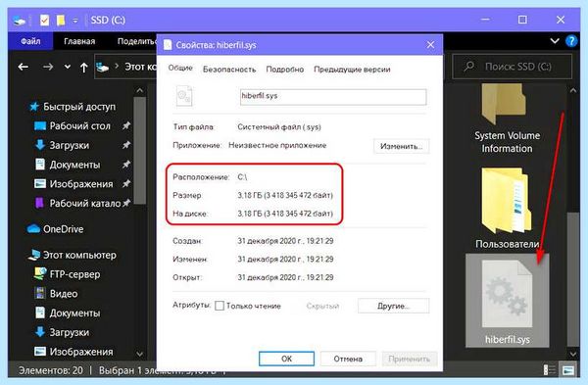Click the hiberfil.sys filename field
Image resolution: width=588 pixels, height=385 pixels.
[333, 97]
